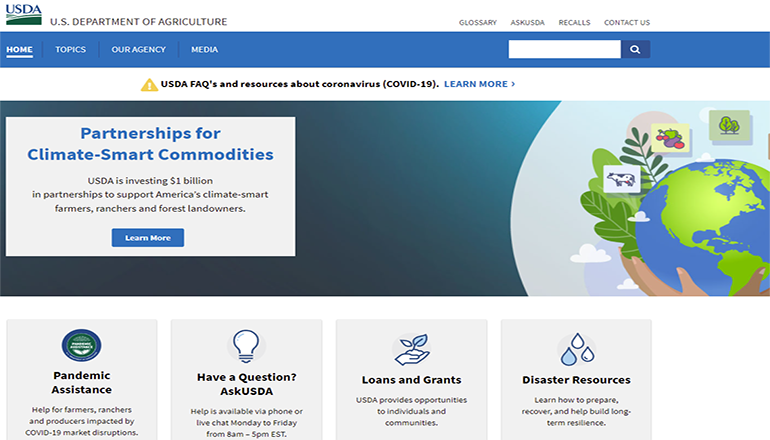The height and width of the screenshot is (440, 770).
Task: Click the Loans and Grants plant-hand icon
Action: coord(412,349)
